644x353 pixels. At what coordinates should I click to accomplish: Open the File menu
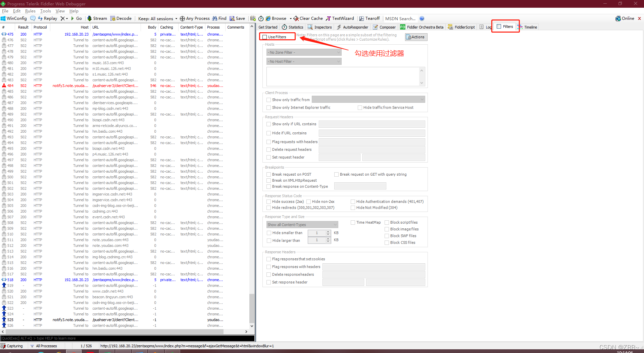point(5,11)
